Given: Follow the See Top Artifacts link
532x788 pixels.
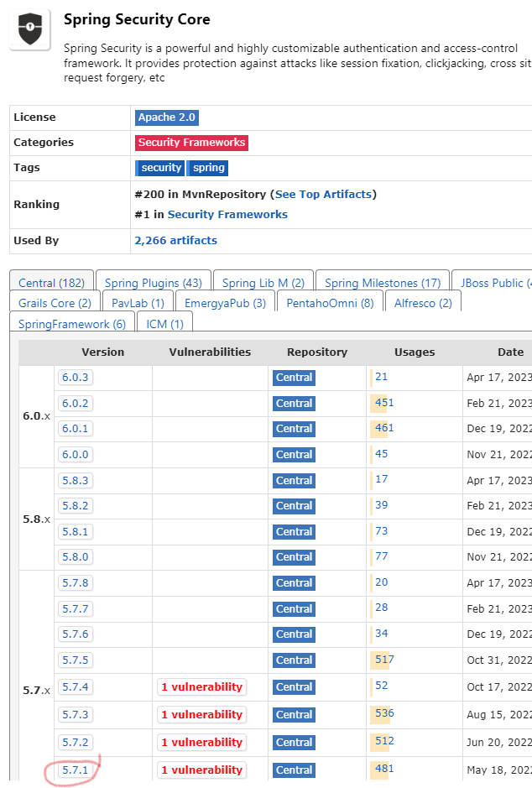Looking at the screenshot, I should [x=324, y=195].
